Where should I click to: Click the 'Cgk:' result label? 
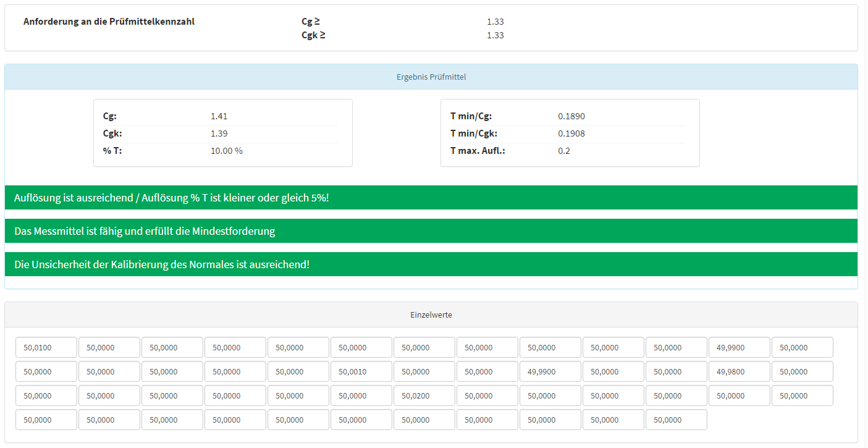tap(112, 133)
